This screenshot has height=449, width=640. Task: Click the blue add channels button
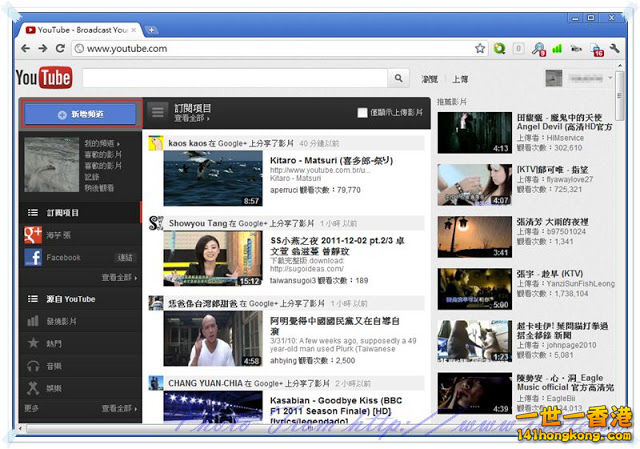point(80,114)
